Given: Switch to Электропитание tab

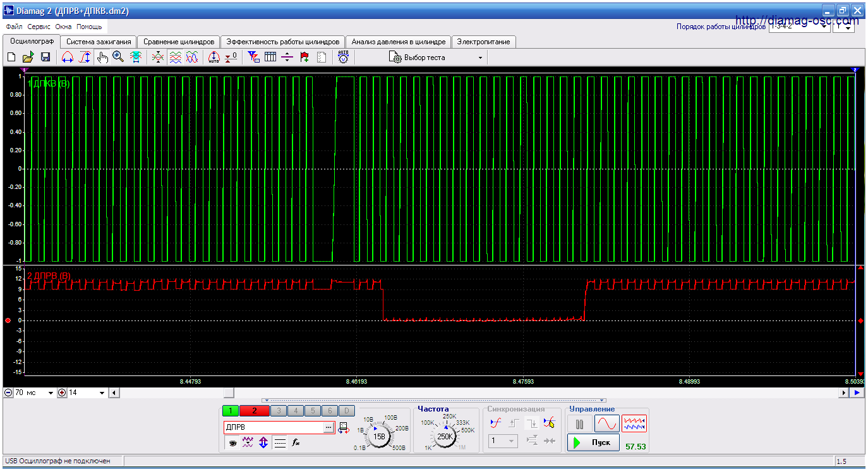Looking at the screenshot, I should point(485,42).
